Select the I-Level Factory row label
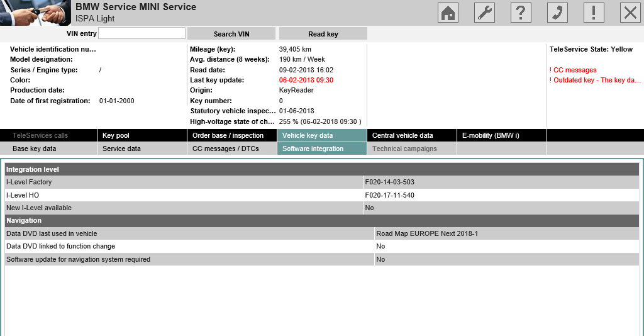The image size is (644, 336). pos(29,182)
